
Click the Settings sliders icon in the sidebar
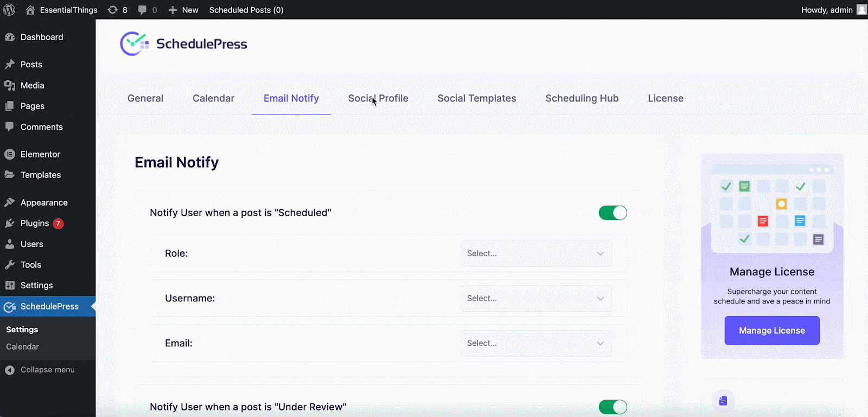[10, 285]
